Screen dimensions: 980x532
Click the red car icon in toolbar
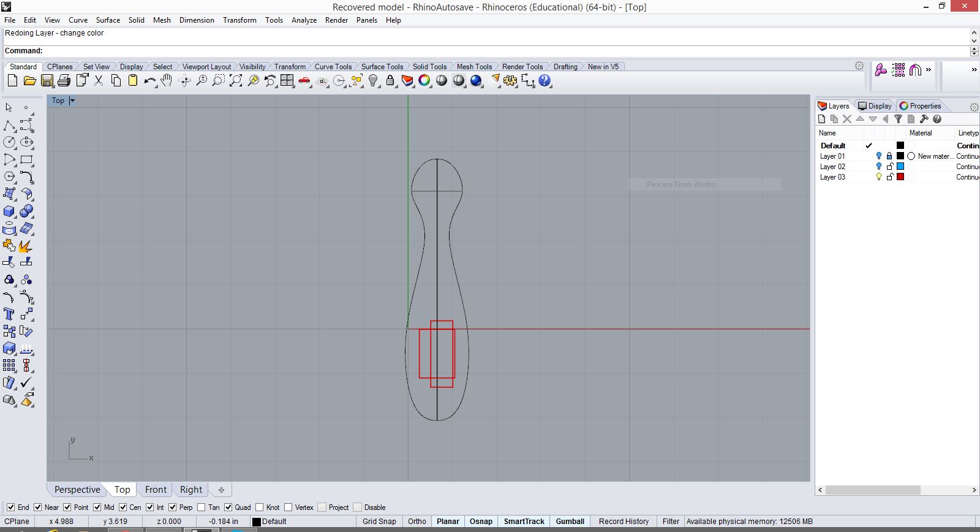click(x=304, y=80)
